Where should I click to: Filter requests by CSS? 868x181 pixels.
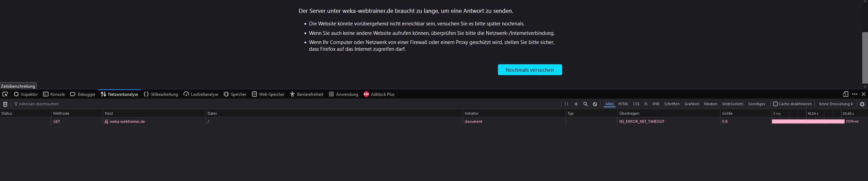pyautogui.click(x=636, y=104)
